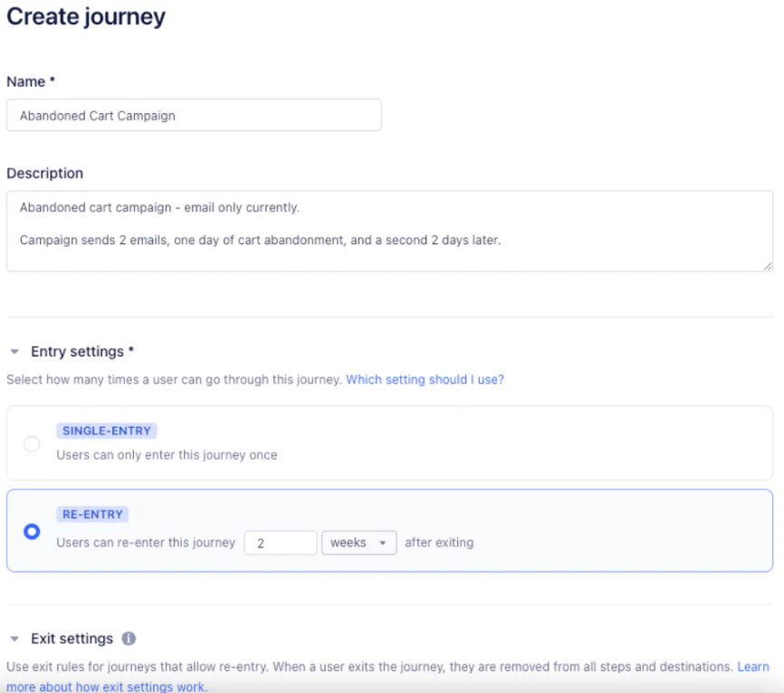Click the SINGLE-ENTRY badge label
The height and width of the screenshot is (693, 784).
[107, 431]
